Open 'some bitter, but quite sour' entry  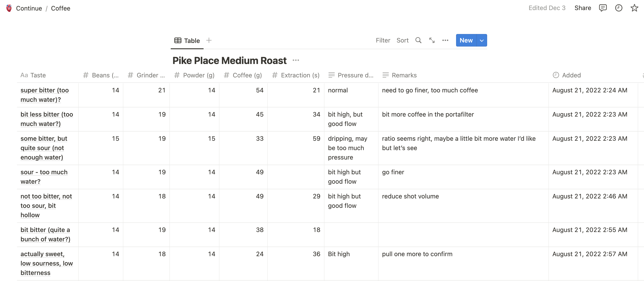(x=44, y=148)
